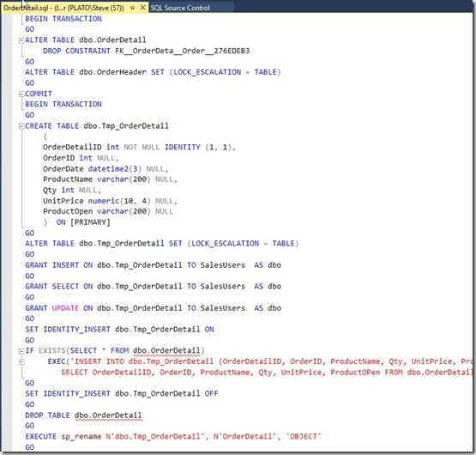Switch to the OrderDetail.sql tab
Image resolution: width=476 pixels, height=455 pixels.
63,8
